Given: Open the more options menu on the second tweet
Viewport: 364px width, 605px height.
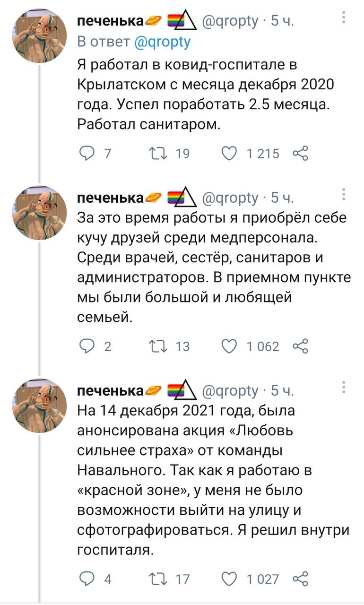Looking at the screenshot, I should coord(344,195).
